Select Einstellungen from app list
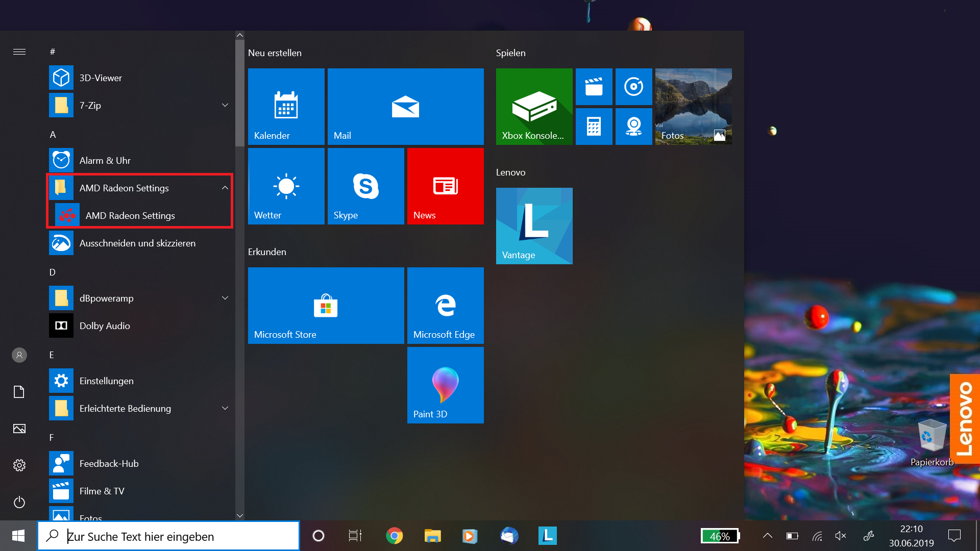 pyautogui.click(x=105, y=380)
